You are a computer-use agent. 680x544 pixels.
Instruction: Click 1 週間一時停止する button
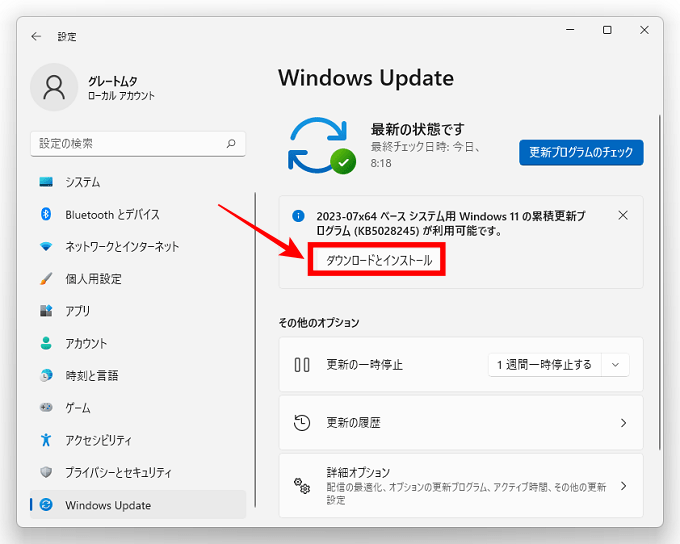click(x=545, y=365)
